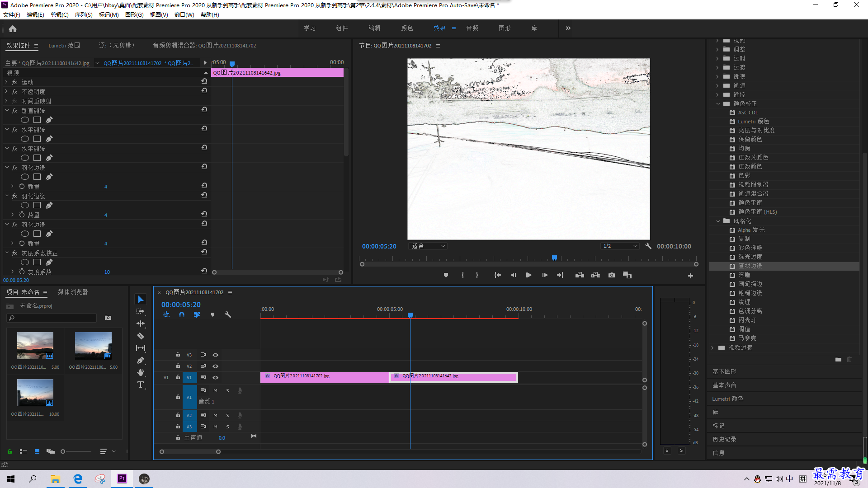868x488 pixels.
Task: Select the Track Select Forward tool
Action: pyautogui.click(x=141, y=311)
